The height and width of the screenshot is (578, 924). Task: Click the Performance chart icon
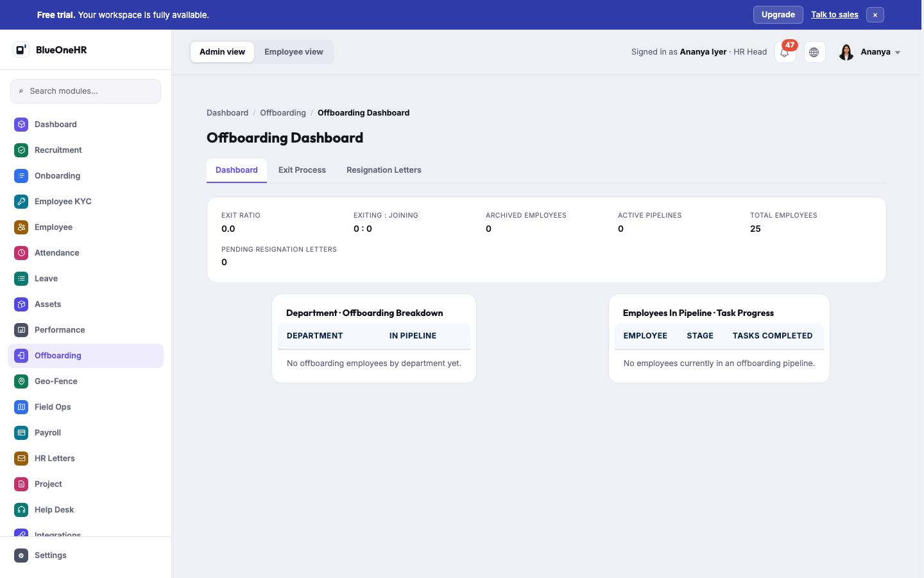coord(21,330)
